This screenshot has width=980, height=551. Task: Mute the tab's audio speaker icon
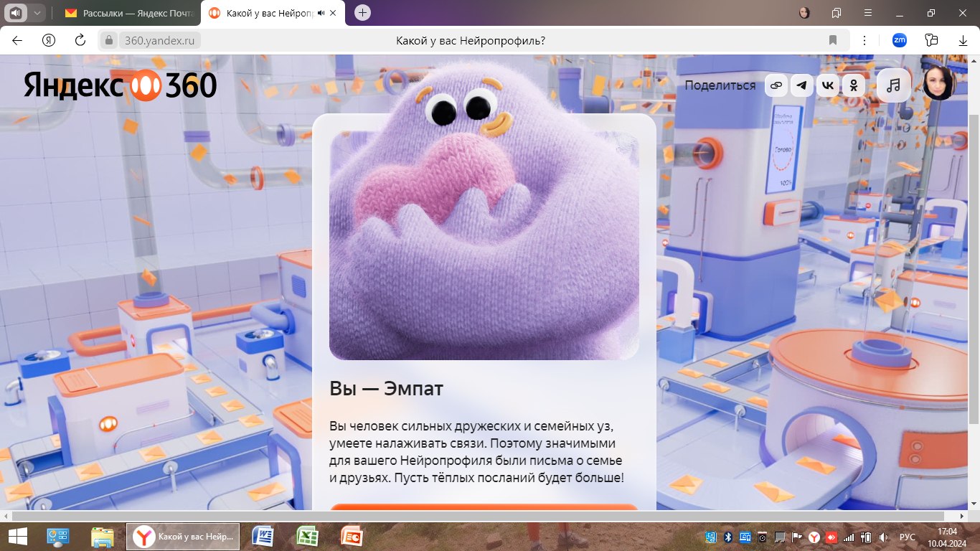(321, 13)
